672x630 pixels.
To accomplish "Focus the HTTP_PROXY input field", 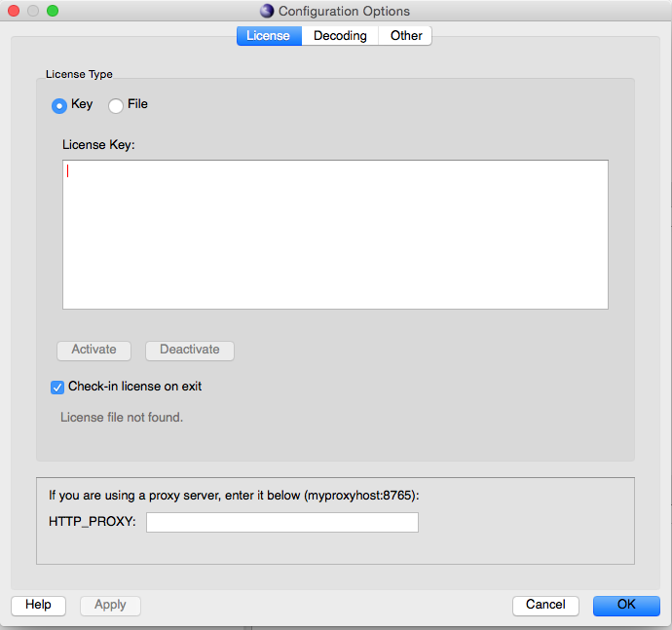I will tap(281, 523).
